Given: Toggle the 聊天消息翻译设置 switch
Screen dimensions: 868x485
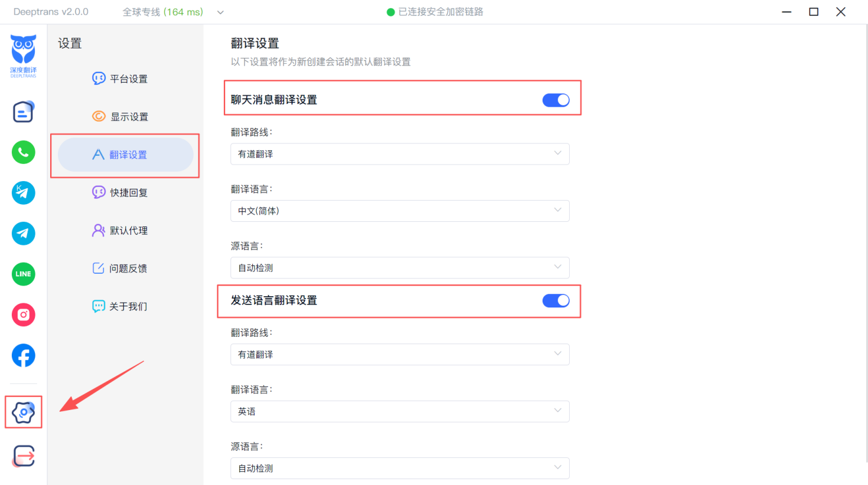Looking at the screenshot, I should (556, 100).
